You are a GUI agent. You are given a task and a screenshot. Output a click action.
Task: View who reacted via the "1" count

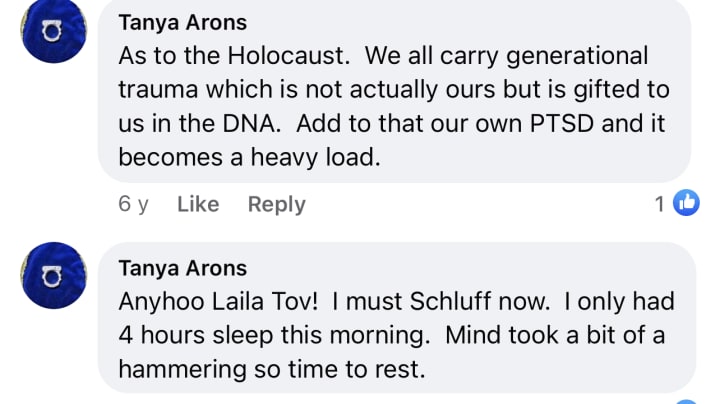pyautogui.click(x=660, y=204)
